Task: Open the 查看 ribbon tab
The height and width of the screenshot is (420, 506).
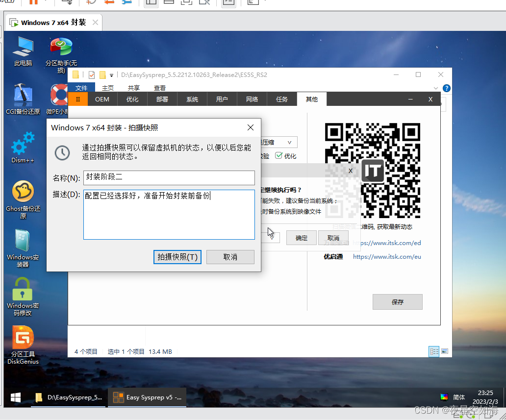Action: point(160,88)
